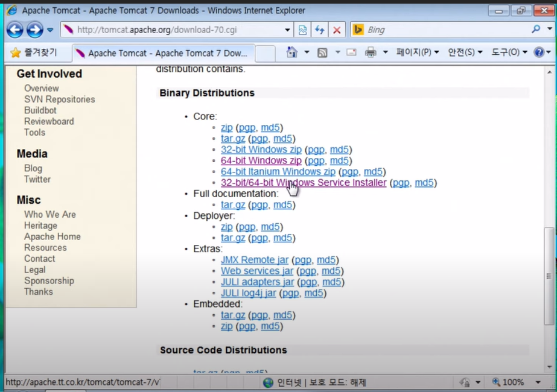Click the scroll down arrow
The height and width of the screenshot is (392, 557).
click(x=550, y=367)
